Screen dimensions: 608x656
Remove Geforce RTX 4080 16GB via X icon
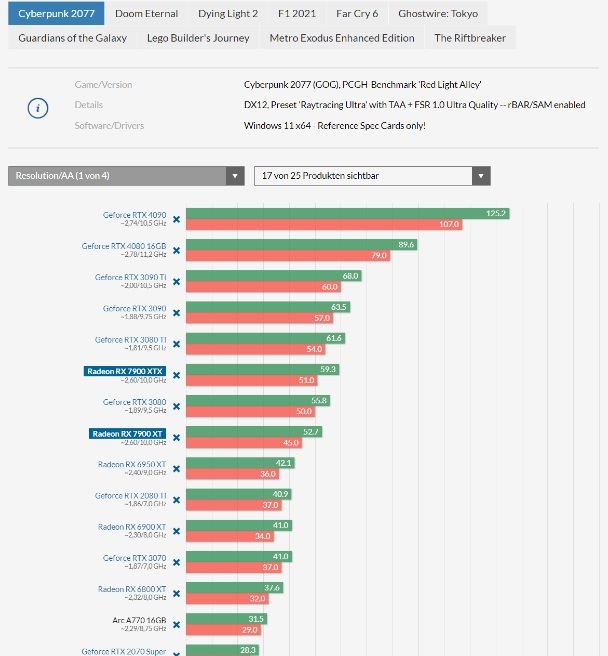point(177,250)
